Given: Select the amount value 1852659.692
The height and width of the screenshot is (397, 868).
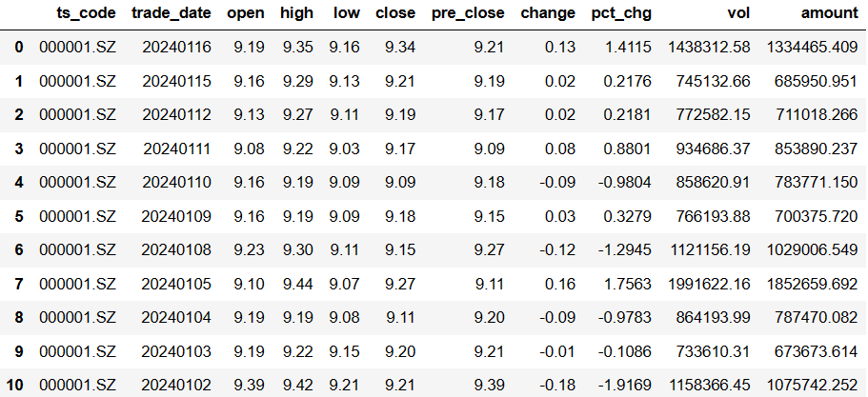Looking at the screenshot, I should pos(812,283).
